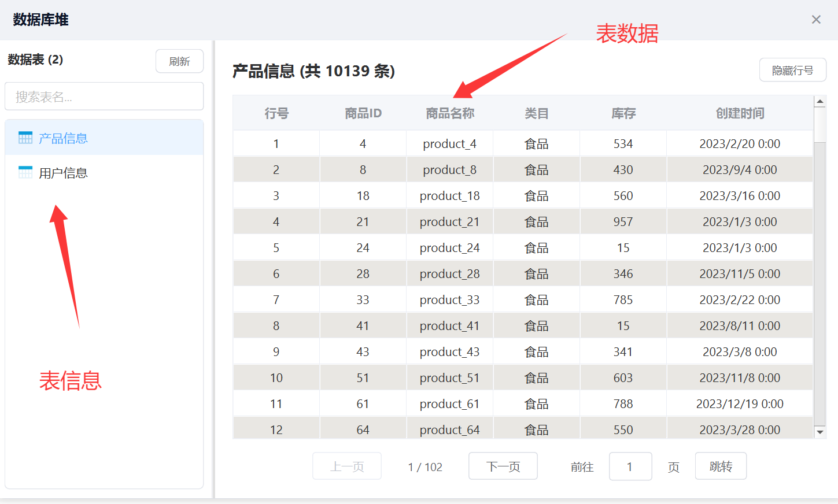Click the 商品ID column header
The height and width of the screenshot is (504, 838).
click(x=363, y=113)
